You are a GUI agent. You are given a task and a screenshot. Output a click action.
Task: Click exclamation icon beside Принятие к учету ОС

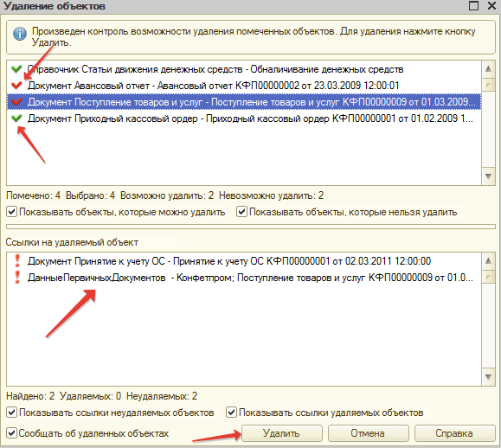tap(17, 261)
